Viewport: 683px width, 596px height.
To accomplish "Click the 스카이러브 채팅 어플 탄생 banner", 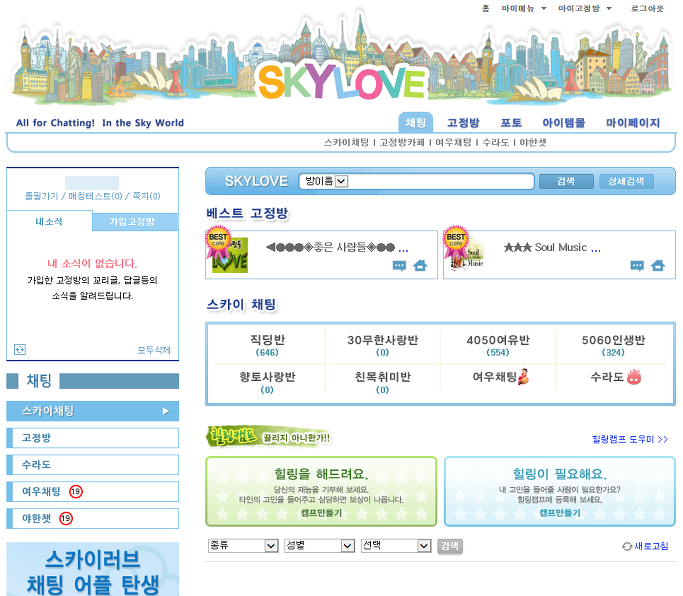I will click(x=93, y=569).
